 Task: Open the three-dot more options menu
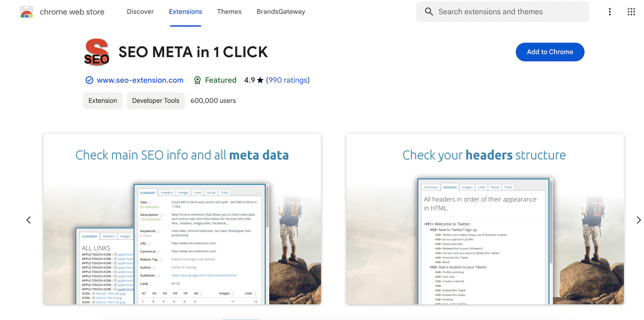(x=610, y=12)
